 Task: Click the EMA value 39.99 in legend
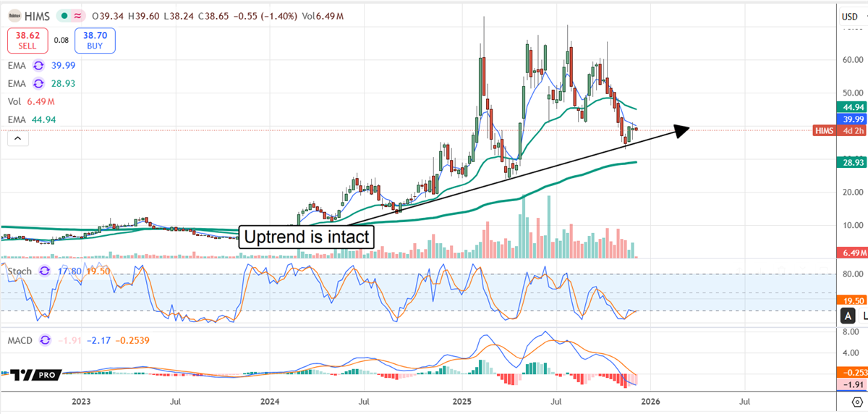click(x=64, y=66)
